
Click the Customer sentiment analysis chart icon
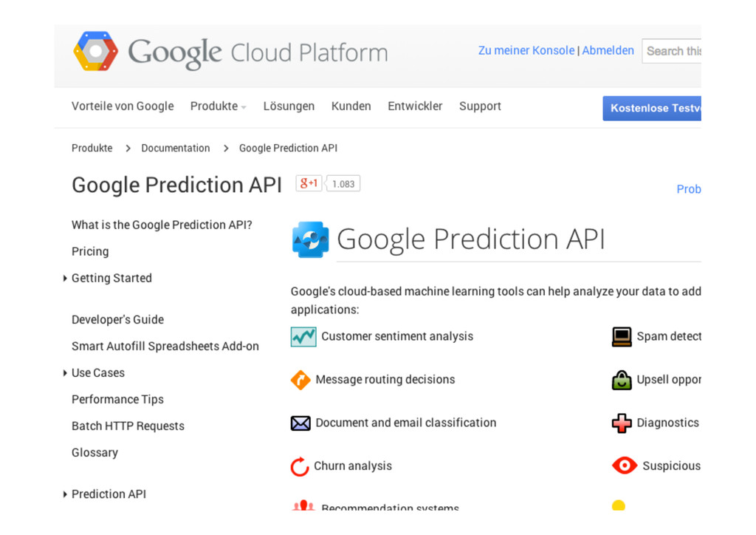[x=303, y=337]
